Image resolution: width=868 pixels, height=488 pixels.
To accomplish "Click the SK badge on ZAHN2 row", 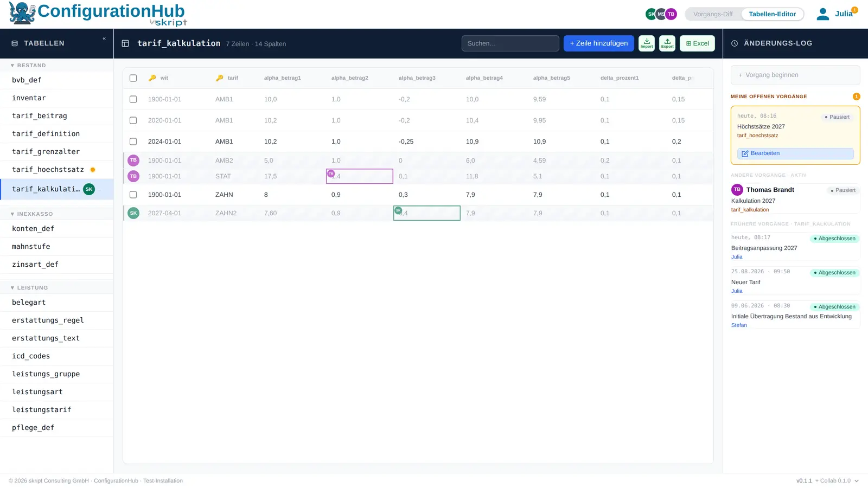I will (133, 213).
